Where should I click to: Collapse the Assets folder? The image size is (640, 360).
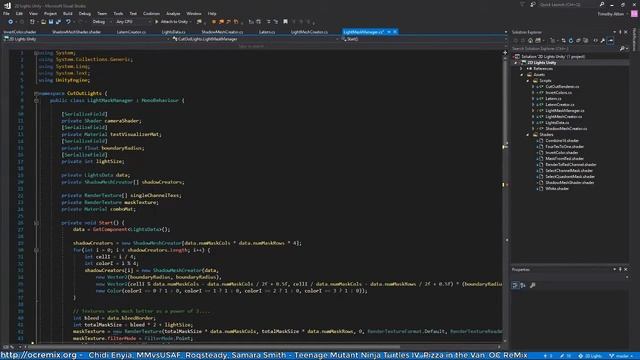(522, 75)
